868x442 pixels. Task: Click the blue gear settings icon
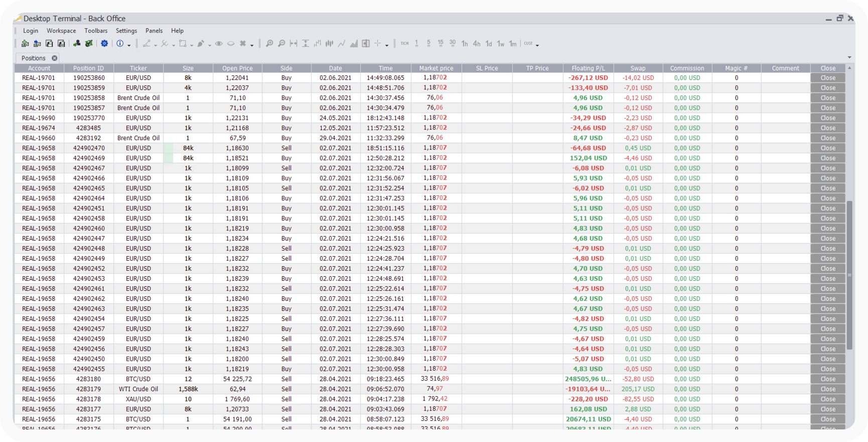click(104, 44)
